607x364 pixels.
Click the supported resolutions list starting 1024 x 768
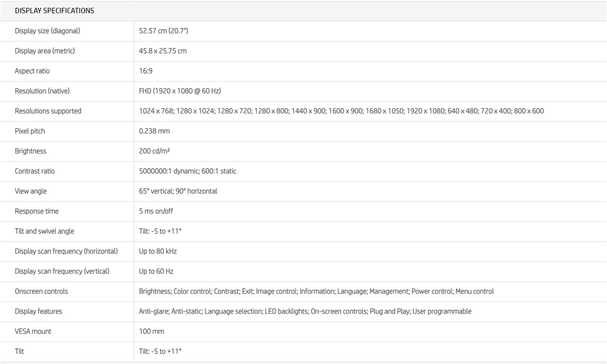click(341, 111)
